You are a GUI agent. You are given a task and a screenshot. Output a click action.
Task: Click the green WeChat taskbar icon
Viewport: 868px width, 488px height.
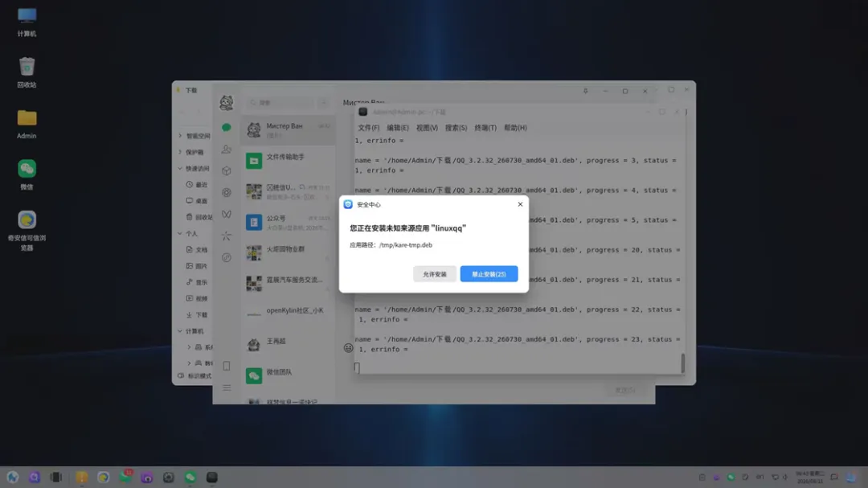[x=190, y=478]
